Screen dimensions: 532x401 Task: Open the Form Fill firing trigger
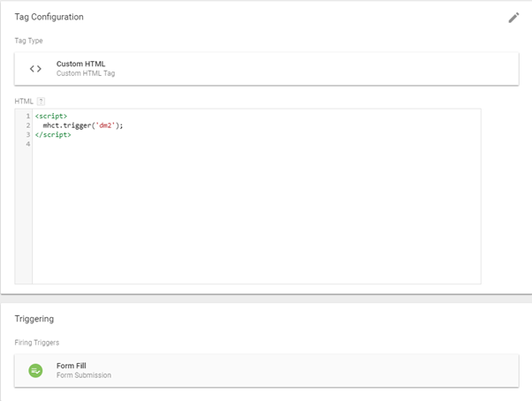[x=266, y=370]
